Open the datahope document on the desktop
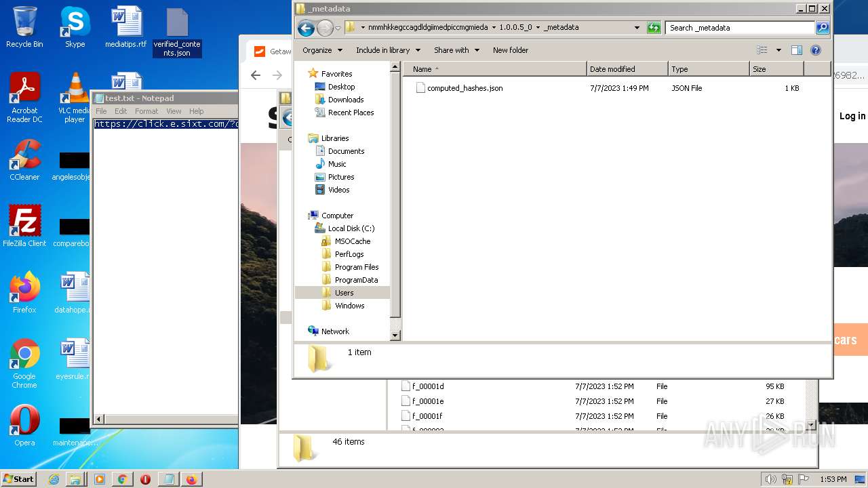868x488 pixels. [x=72, y=292]
